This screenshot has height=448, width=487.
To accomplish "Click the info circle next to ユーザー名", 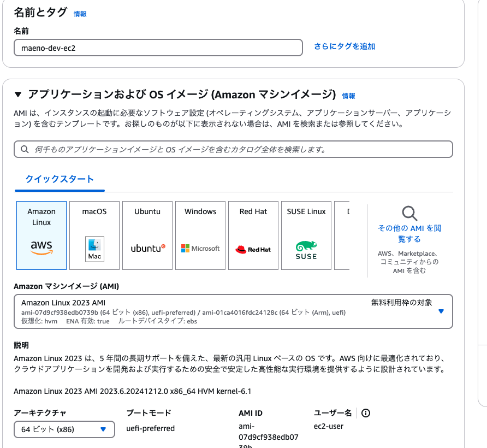I will coord(365,413).
